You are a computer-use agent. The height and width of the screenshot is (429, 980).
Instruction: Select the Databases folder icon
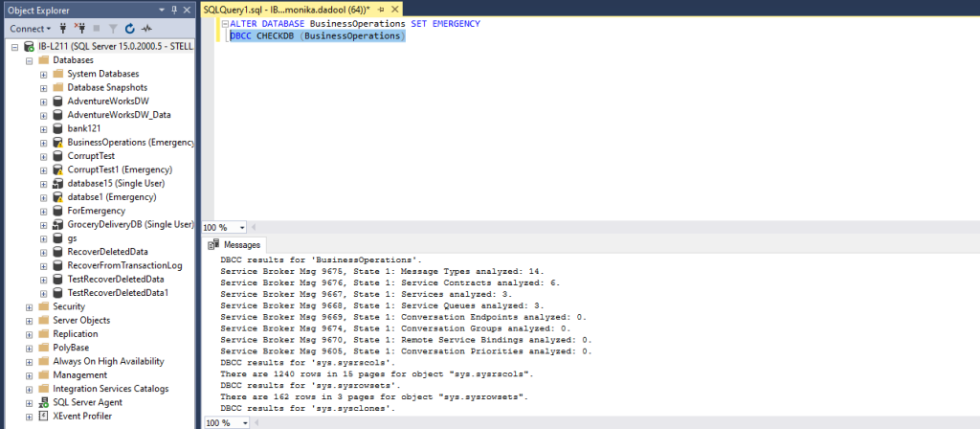coord(43,60)
